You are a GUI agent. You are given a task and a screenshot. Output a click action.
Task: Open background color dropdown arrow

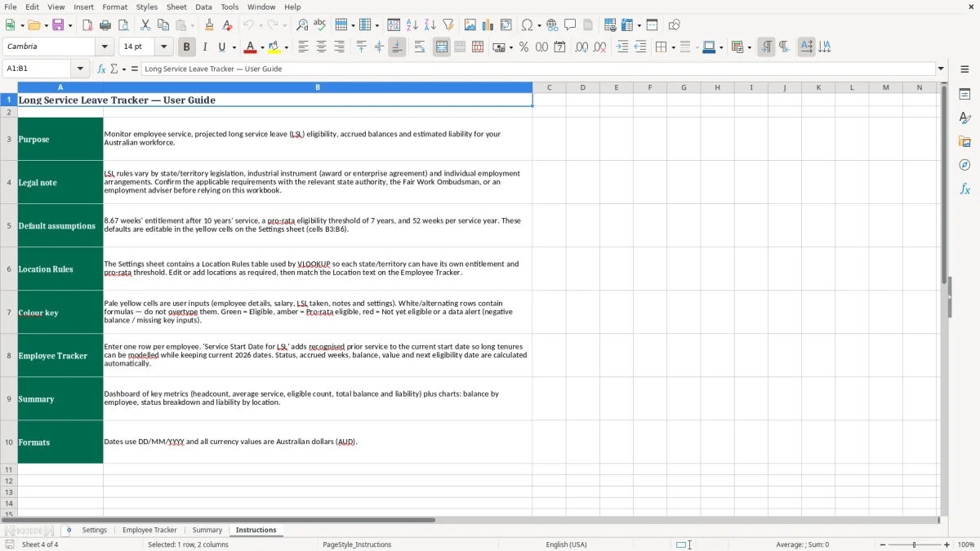tap(286, 47)
